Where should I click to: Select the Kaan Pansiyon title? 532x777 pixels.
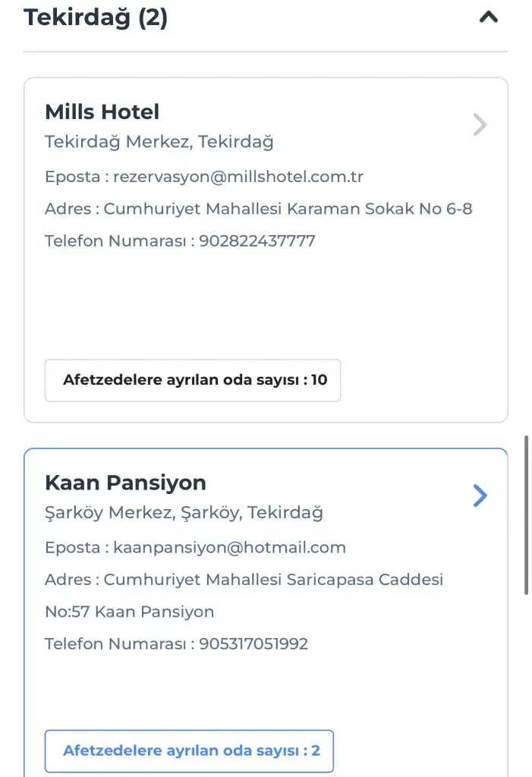tap(125, 483)
